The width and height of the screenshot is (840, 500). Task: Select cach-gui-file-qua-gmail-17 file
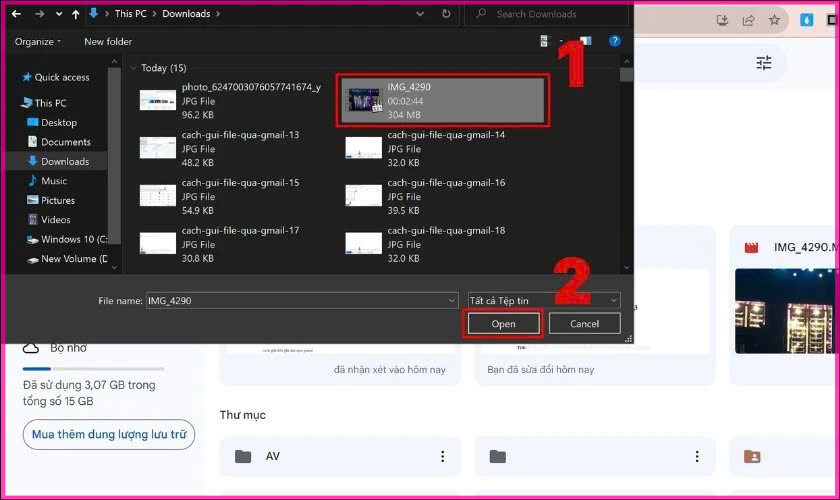(220, 244)
